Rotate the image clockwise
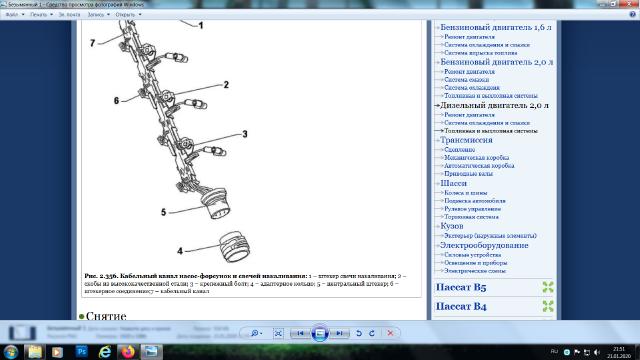 372,333
